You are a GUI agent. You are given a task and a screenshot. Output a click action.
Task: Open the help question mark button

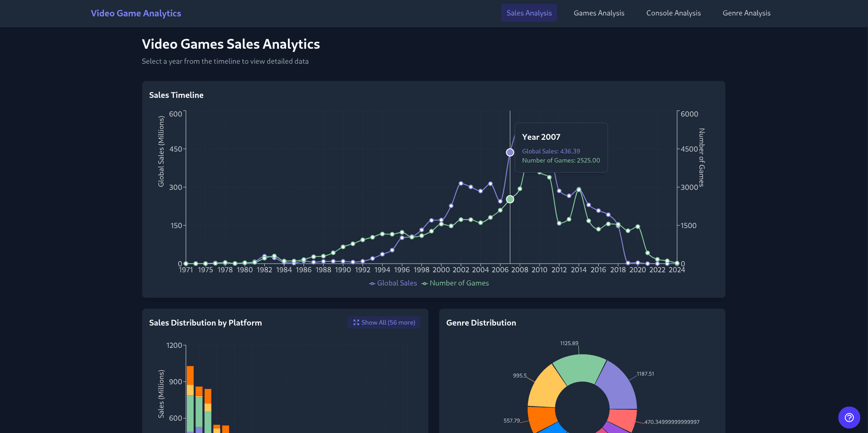tap(849, 418)
